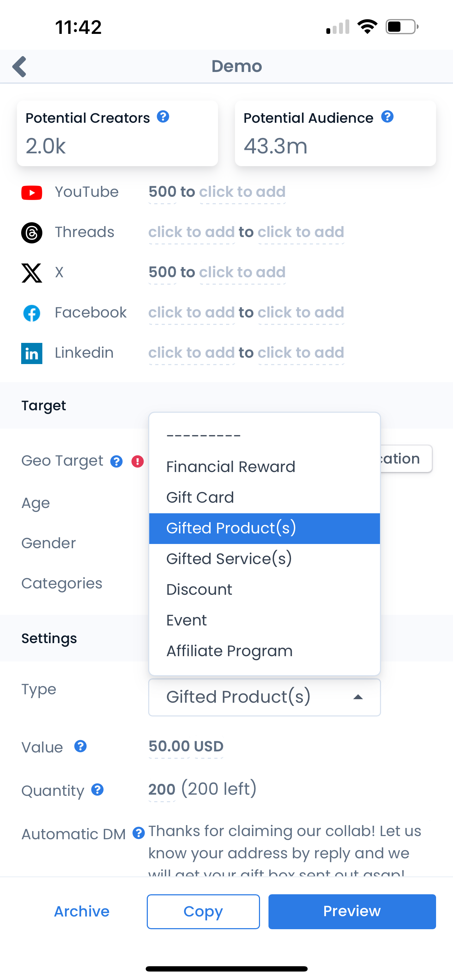Image resolution: width=453 pixels, height=980 pixels.
Task: Select the Event option
Action: point(186,621)
